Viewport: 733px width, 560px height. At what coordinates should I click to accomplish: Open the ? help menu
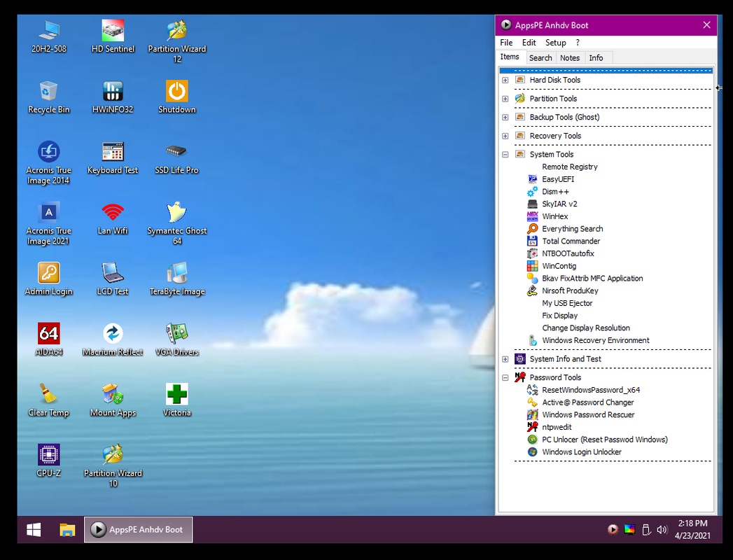click(x=578, y=43)
